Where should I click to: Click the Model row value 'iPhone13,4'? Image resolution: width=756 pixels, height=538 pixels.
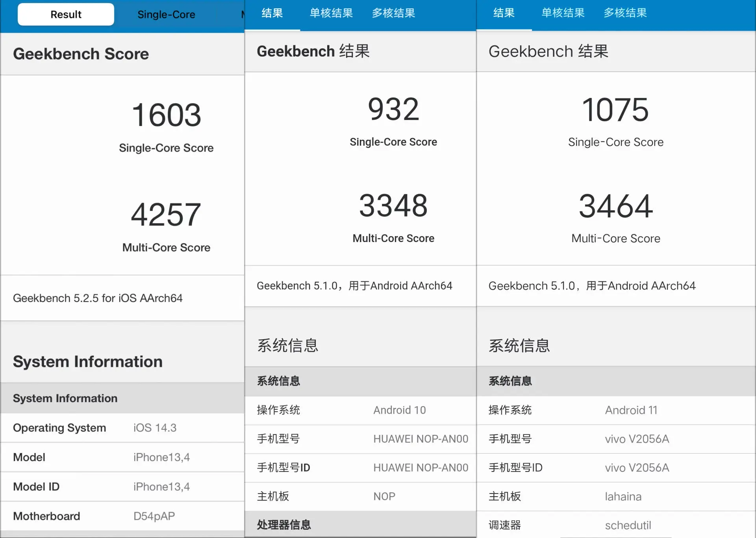point(161,457)
